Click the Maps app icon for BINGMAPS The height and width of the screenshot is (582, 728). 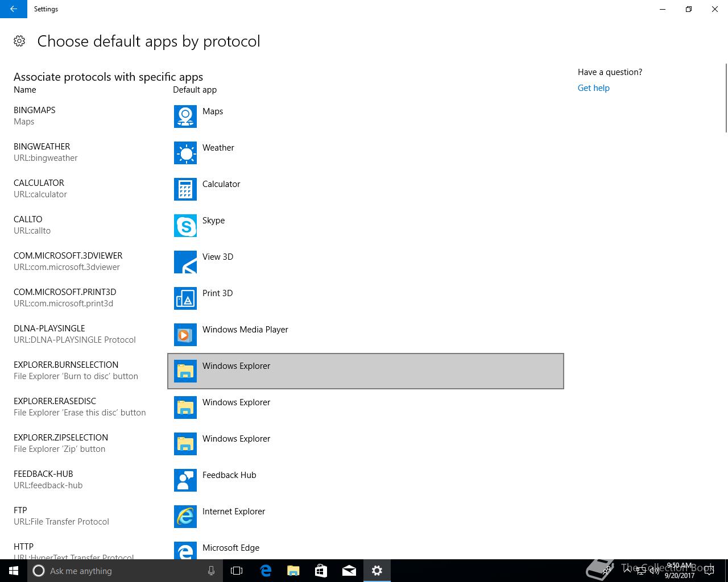click(x=185, y=117)
